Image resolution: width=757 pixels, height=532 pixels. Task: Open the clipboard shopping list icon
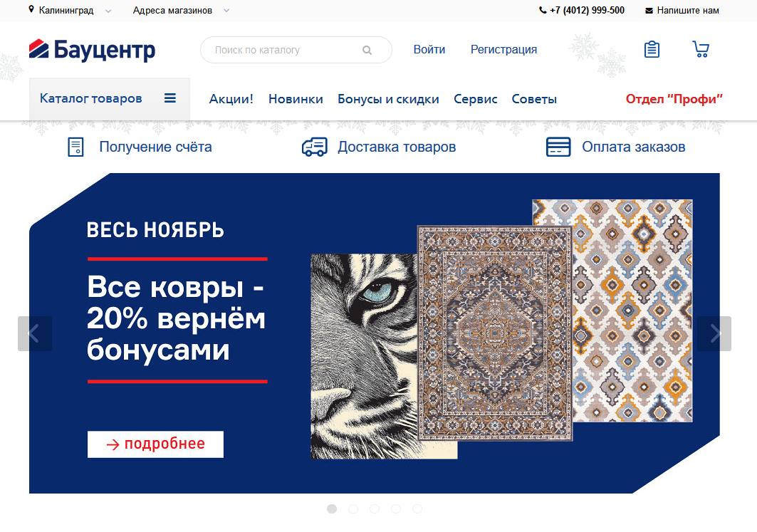tap(652, 49)
